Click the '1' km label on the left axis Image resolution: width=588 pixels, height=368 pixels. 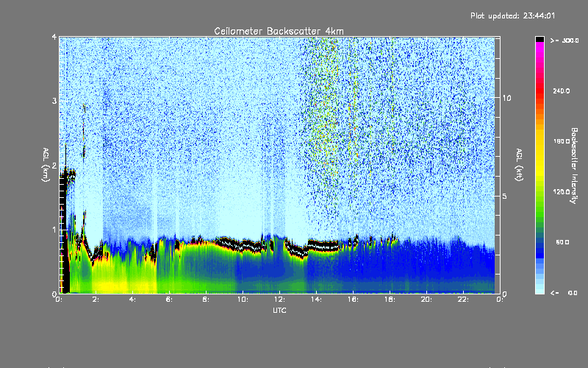coord(54,230)
